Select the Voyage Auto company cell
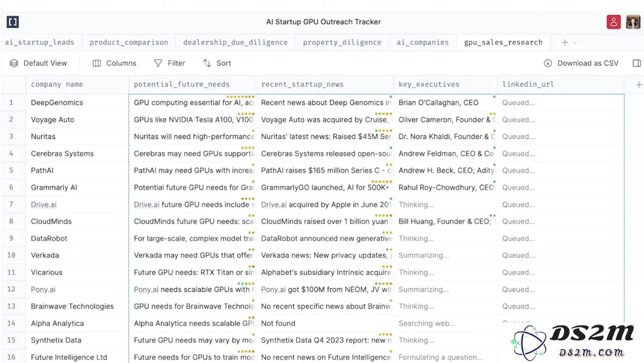 [x=77, y=119]
